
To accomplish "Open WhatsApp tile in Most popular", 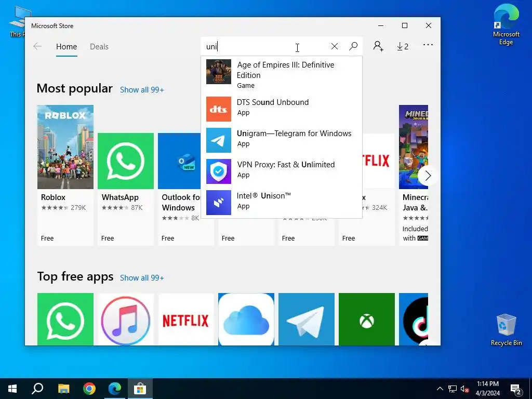I will coord(126,189).
